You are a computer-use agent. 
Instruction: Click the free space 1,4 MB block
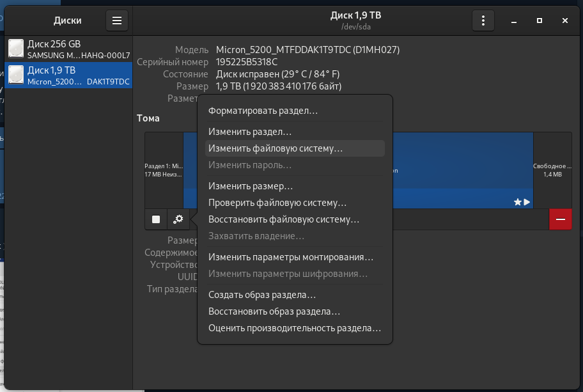[x=552, y=169]
